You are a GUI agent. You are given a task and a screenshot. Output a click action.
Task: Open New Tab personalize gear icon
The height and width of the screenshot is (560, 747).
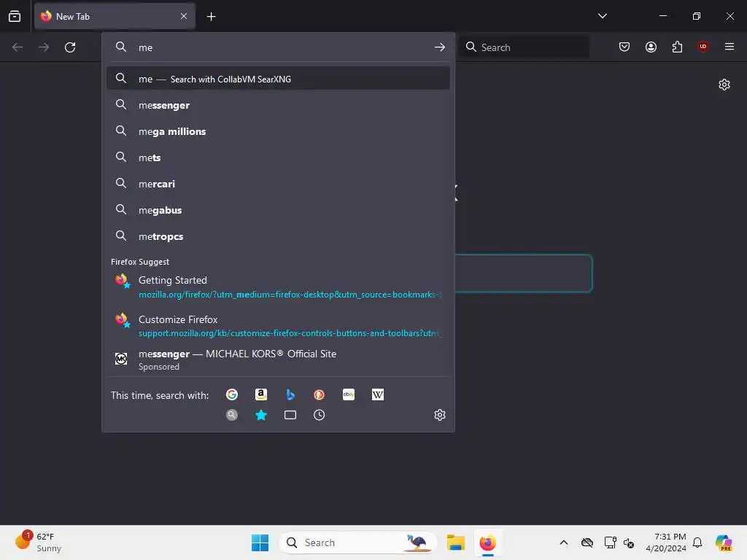pyautogui.click(x=724, y=85)
